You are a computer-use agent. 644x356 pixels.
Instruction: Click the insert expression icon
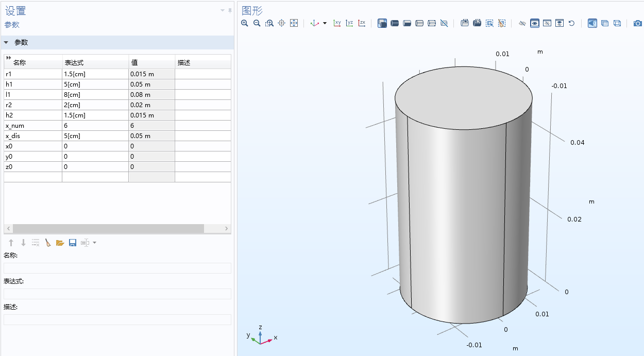coord(85,243)
